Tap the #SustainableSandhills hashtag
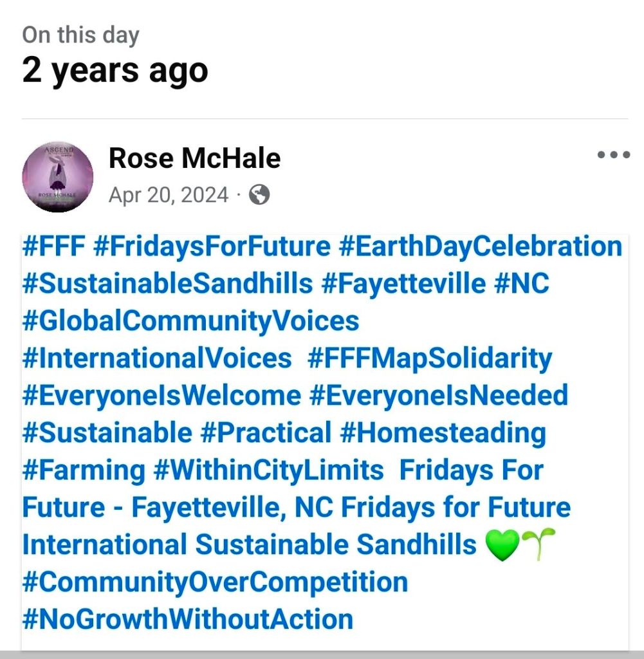 [167, 284]
